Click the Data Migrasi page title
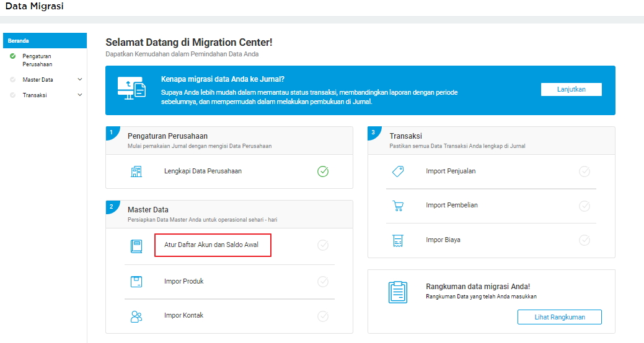Viewport: 644px width, 343px height. (35, 6)
